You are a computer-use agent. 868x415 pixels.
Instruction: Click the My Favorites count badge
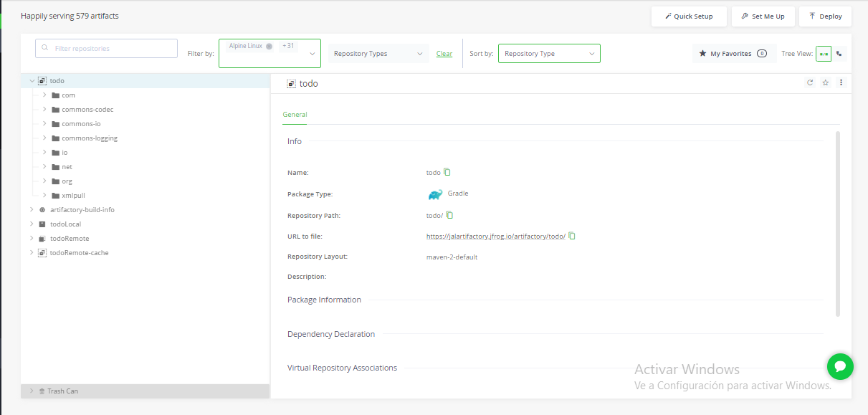[761, 54]
